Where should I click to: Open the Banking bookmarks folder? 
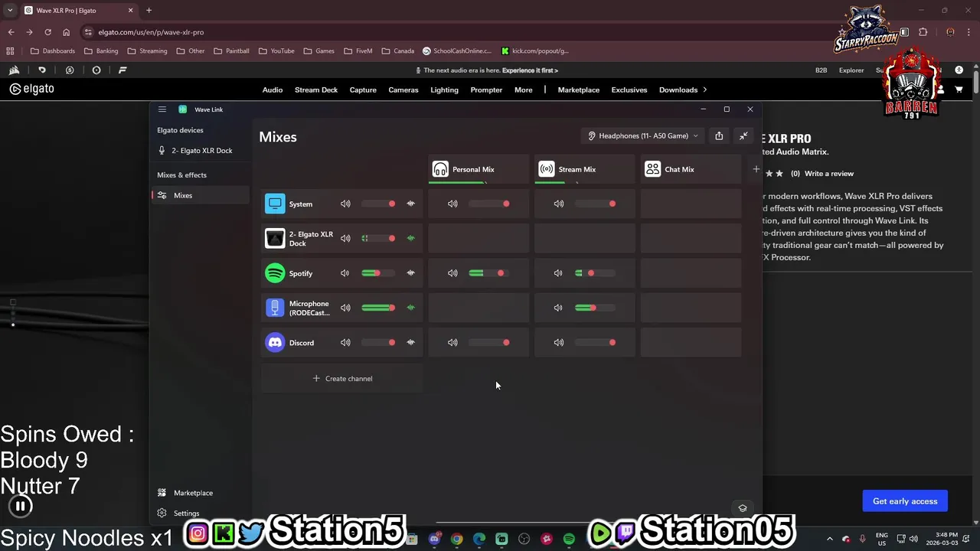pos(100,51)
